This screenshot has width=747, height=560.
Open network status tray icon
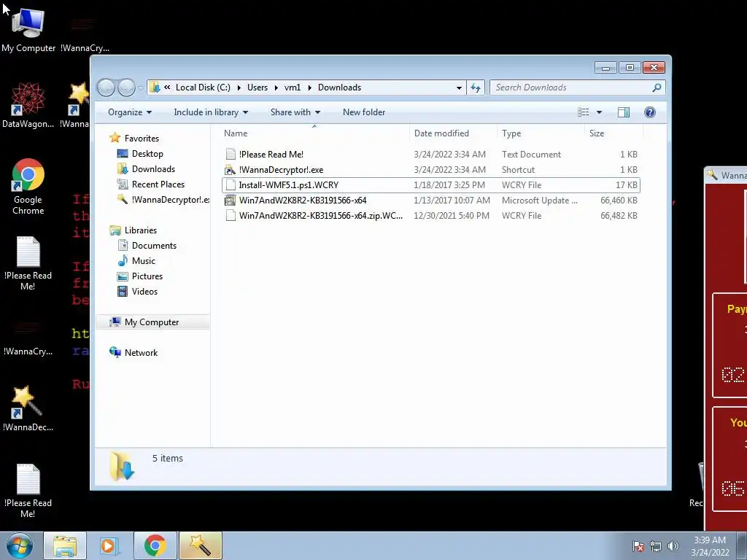click(656, 546)
